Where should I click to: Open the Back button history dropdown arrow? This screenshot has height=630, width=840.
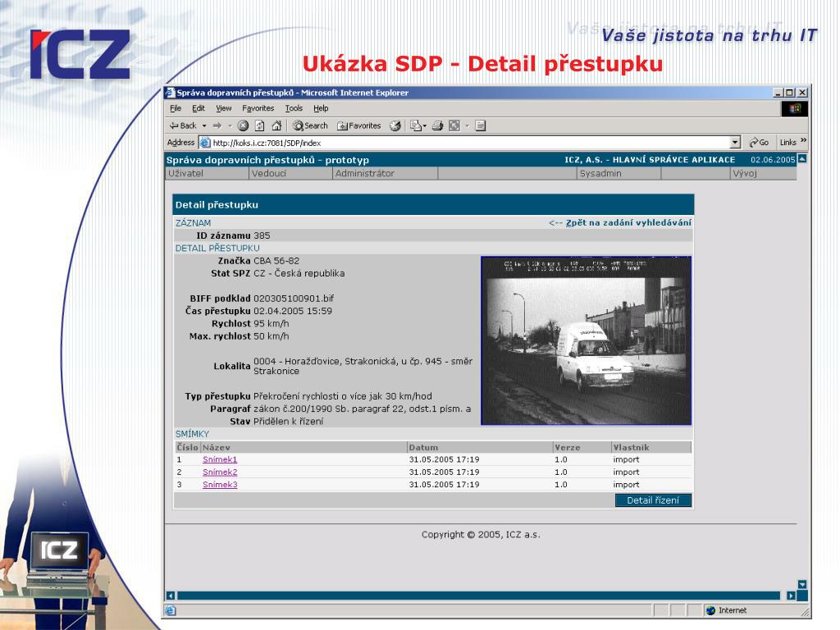(204, 126)
